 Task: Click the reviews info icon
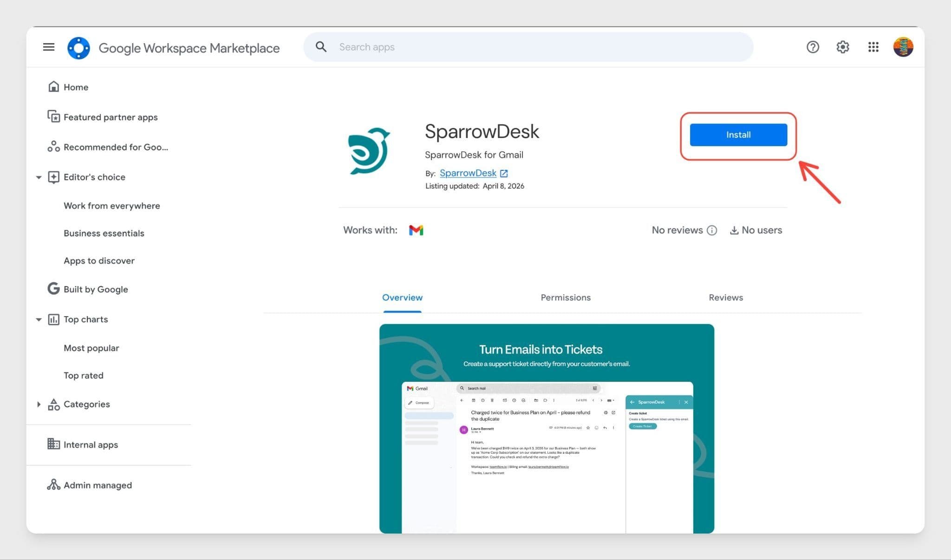pos(712,230)
